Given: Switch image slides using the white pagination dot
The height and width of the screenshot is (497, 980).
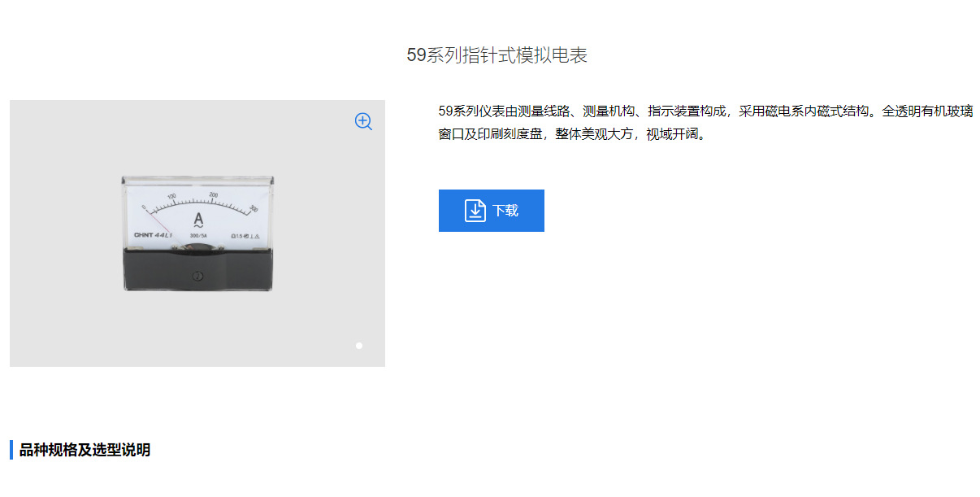Looking at the screenshot, I should point(358,345).
